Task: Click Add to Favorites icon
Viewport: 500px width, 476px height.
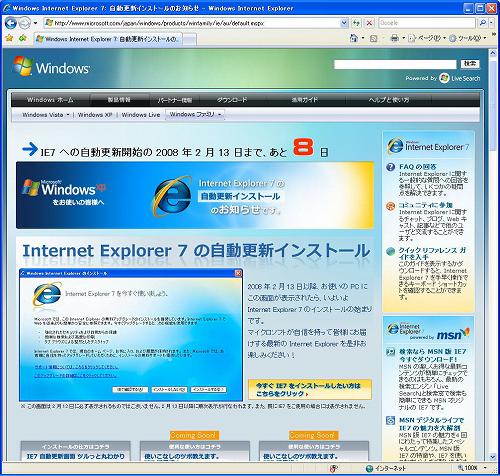Action: (23, 38)
